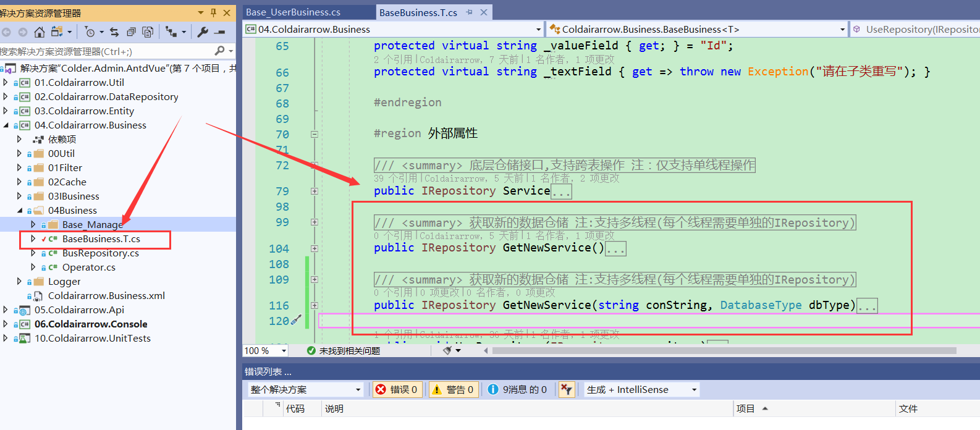Select the Logger folder
The width and height of the screenshot is (980, 430).
pos(64,281)
